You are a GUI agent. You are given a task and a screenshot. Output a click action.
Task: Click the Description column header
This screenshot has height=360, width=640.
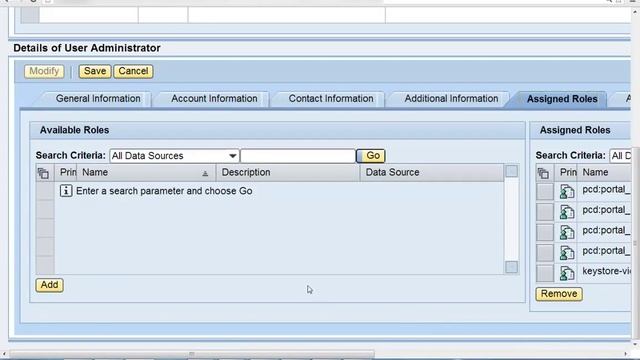click(x=288, y=173)
